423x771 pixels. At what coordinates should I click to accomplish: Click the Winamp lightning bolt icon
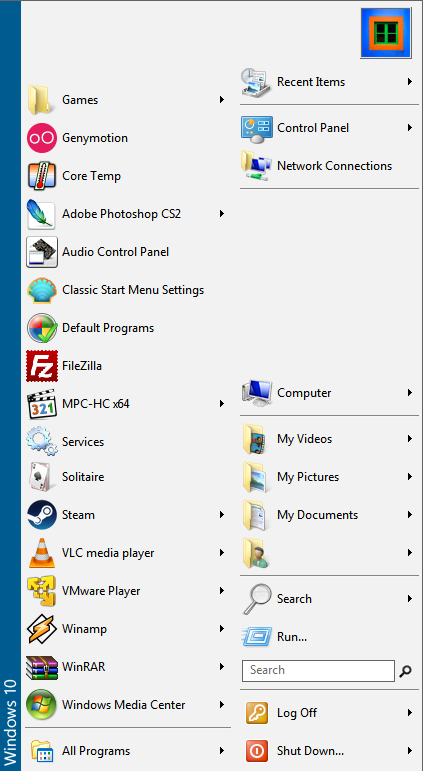(42, 629)
